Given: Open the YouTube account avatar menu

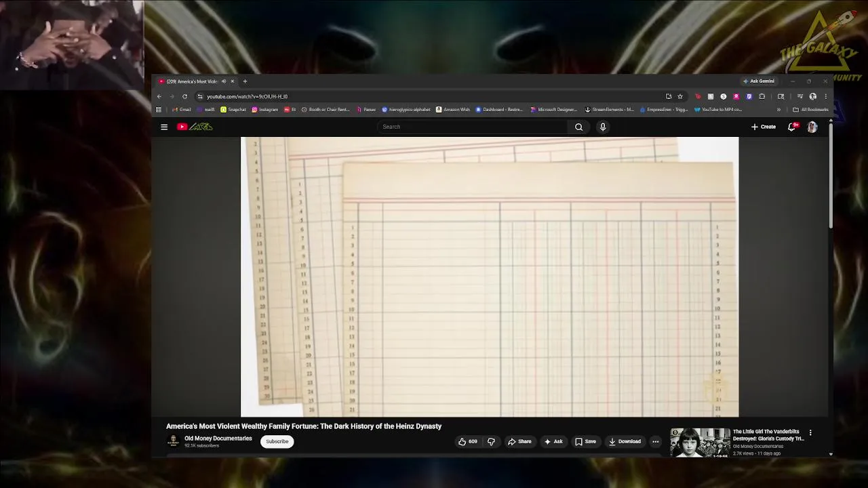Looking at the screenshot, I should [812, 127].
